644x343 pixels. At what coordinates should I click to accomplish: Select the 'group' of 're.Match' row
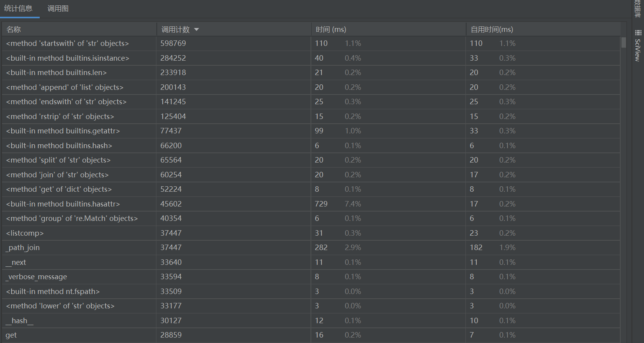[72, 219]
